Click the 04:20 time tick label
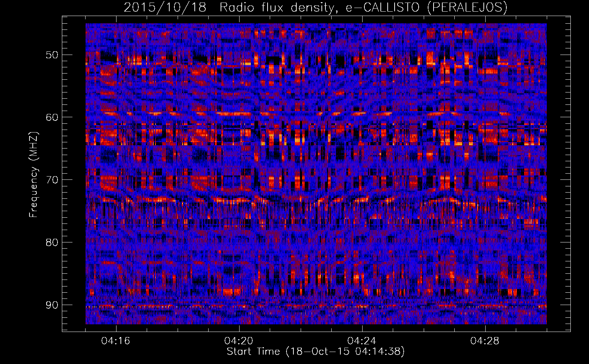589x364 pixels. pos(239,341)
